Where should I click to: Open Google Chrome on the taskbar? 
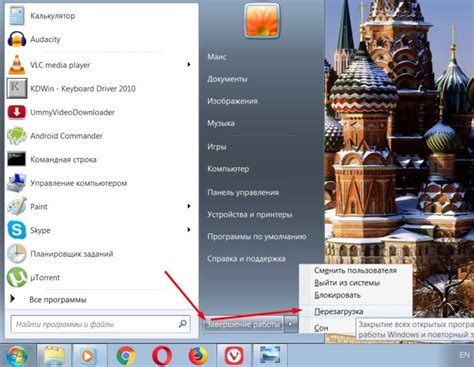(x=126, y=356)
